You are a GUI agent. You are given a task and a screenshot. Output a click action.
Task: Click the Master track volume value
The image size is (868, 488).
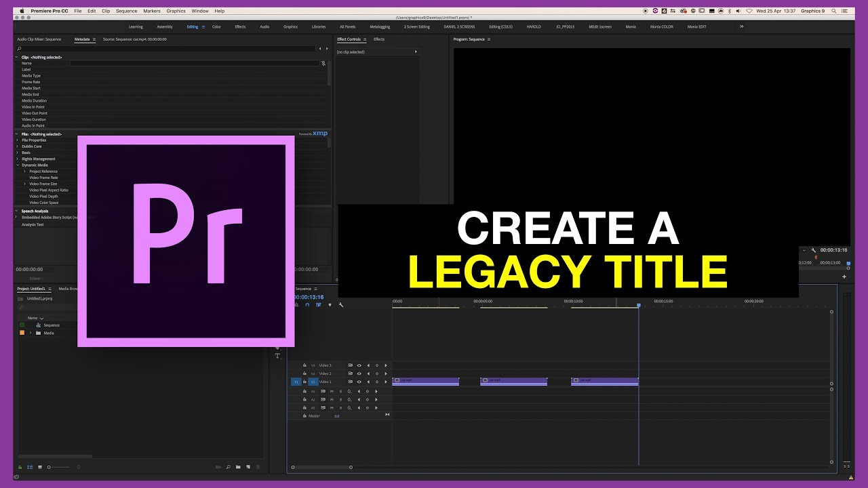336,415
